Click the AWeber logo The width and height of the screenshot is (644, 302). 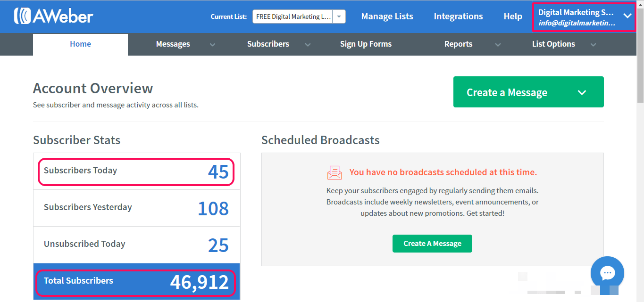[53, 16]
